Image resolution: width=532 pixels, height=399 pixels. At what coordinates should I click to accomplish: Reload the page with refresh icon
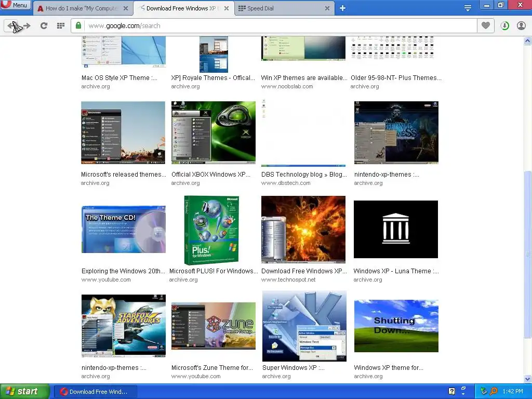point(44,26)
